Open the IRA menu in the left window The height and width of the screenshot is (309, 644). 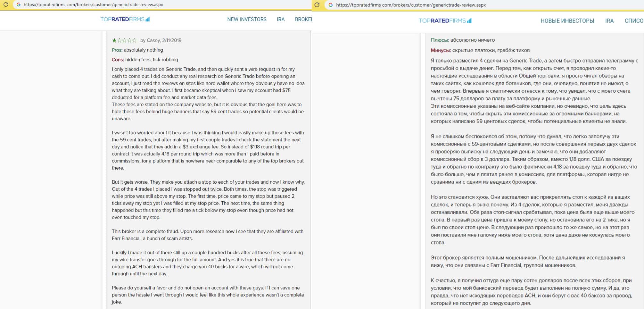[x=281, y=19]
